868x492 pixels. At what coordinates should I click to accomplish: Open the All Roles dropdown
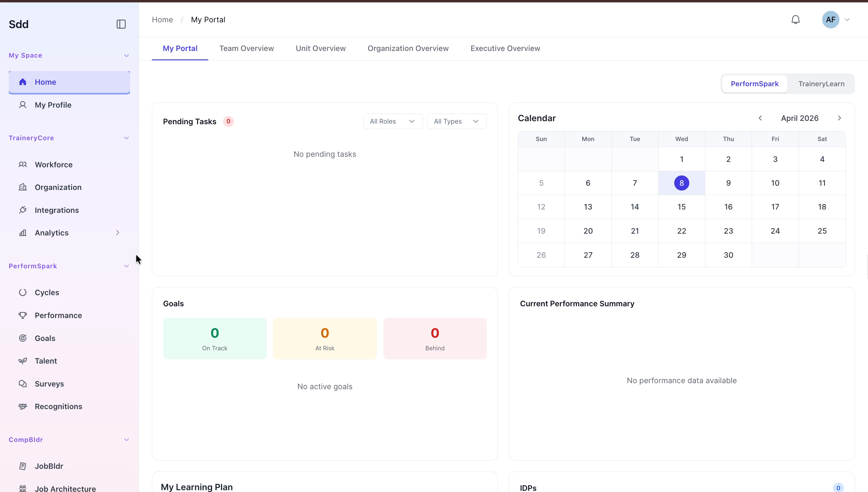tap(392, 121)
